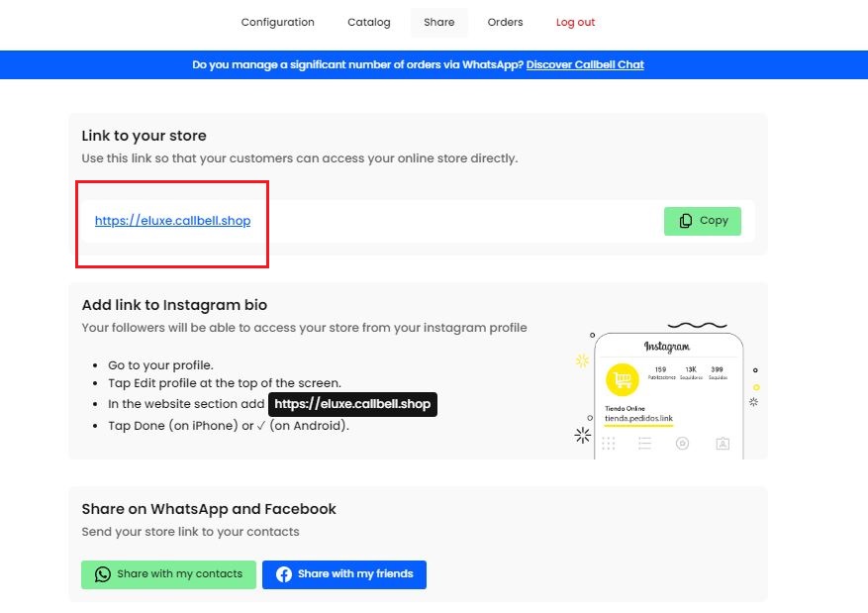
Task: Select the Share tab
Action: point(438,22)
